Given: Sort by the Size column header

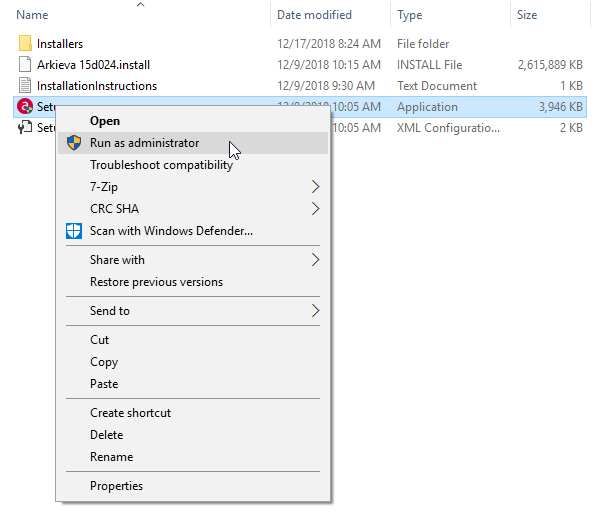Looking at the screenshot, I should pos(527,15).
